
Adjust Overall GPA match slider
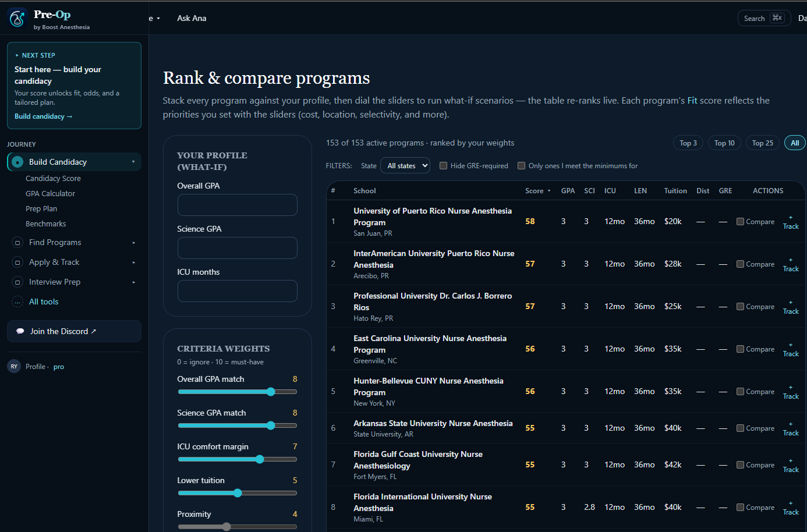coord(238,392)
